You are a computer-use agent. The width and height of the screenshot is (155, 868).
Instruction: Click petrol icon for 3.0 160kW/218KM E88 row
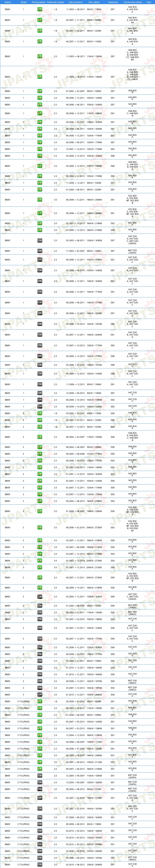40,230
